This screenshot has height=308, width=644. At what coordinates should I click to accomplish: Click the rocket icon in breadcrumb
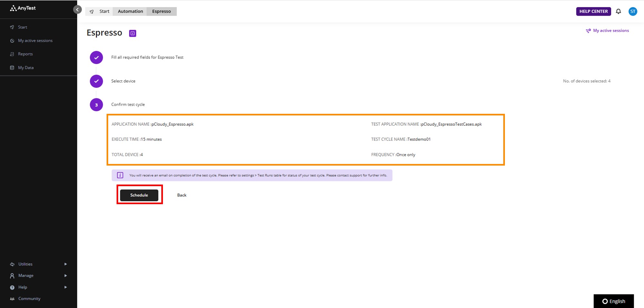(x=92, y=12)
